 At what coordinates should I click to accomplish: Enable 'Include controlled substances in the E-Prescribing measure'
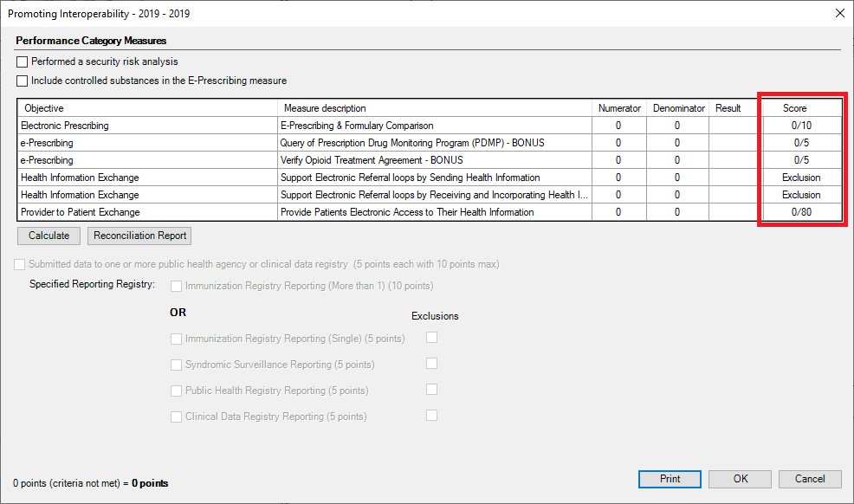point(22,81)
